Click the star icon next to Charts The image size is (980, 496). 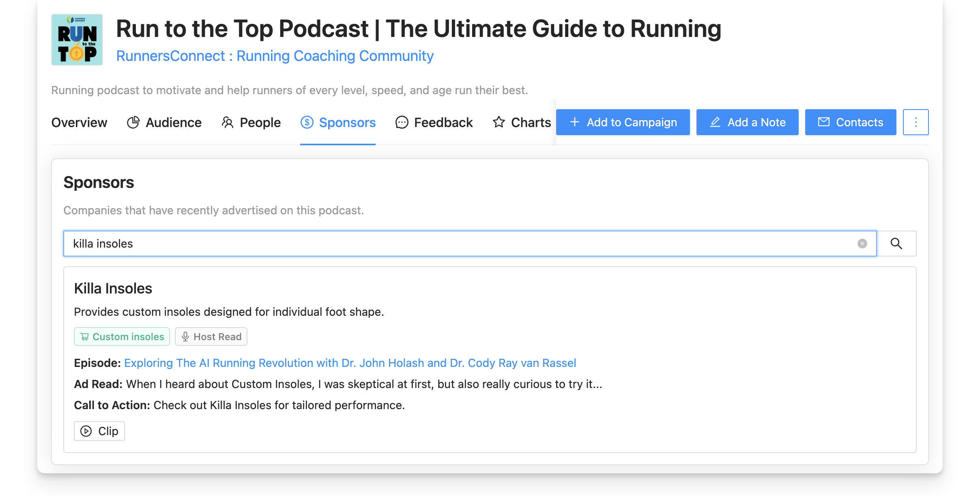tap(499, 122)
